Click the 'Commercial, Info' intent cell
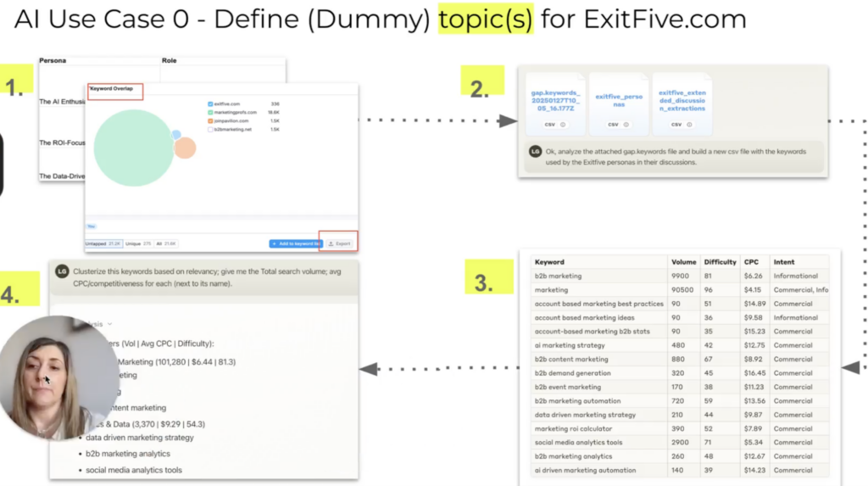Screen dimensions: 868x486 801,290
